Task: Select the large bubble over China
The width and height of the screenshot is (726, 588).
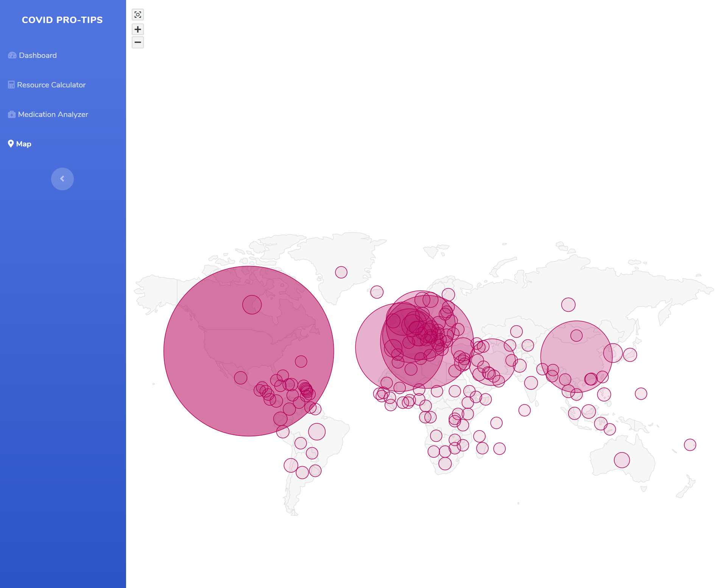Action: click(x=576, y=356)
